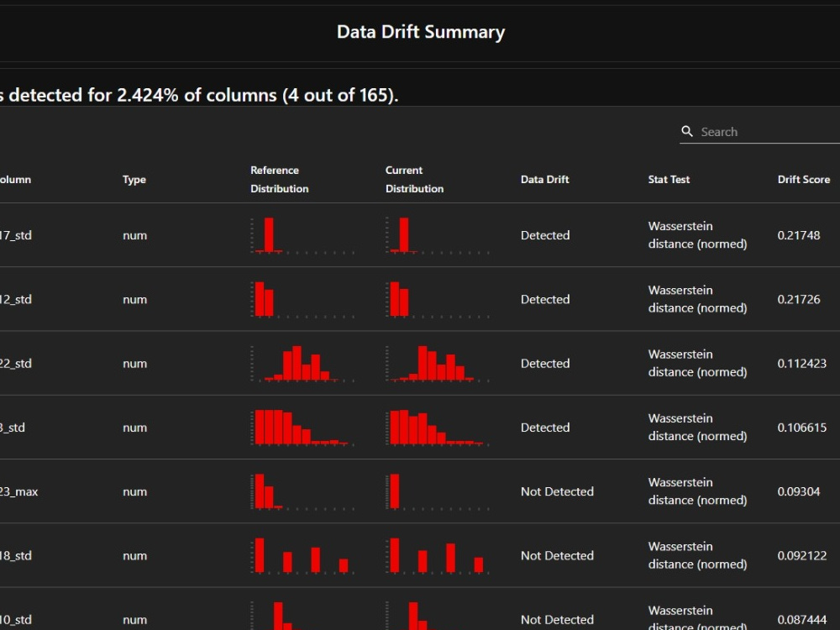Select drift score 0.087444
The image size is (840, 630).
tap(801, 620)
